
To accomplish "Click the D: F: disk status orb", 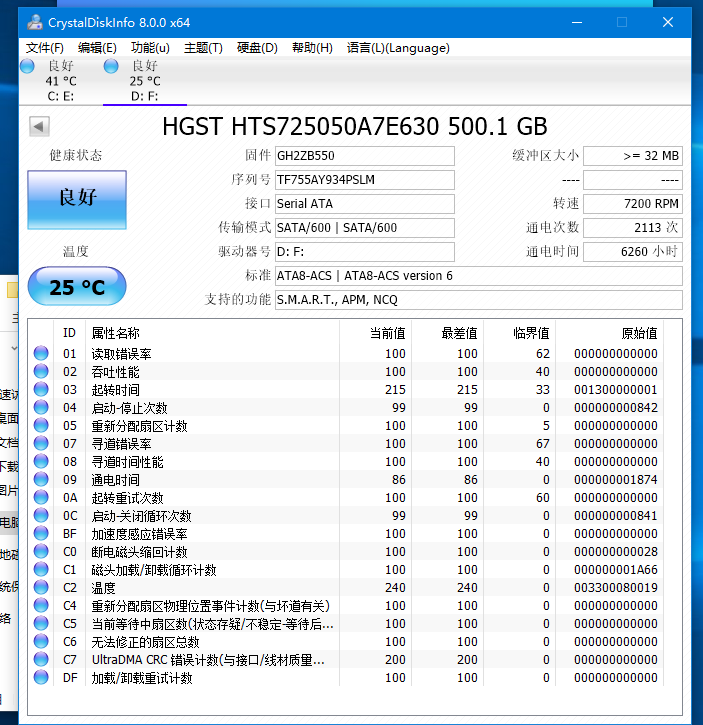I will click(111, 66).
